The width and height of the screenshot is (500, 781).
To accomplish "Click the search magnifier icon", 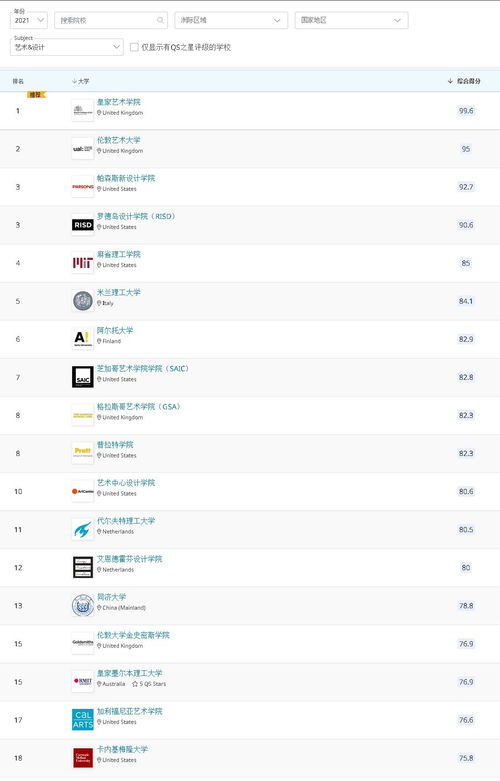I will coord(160,20).
